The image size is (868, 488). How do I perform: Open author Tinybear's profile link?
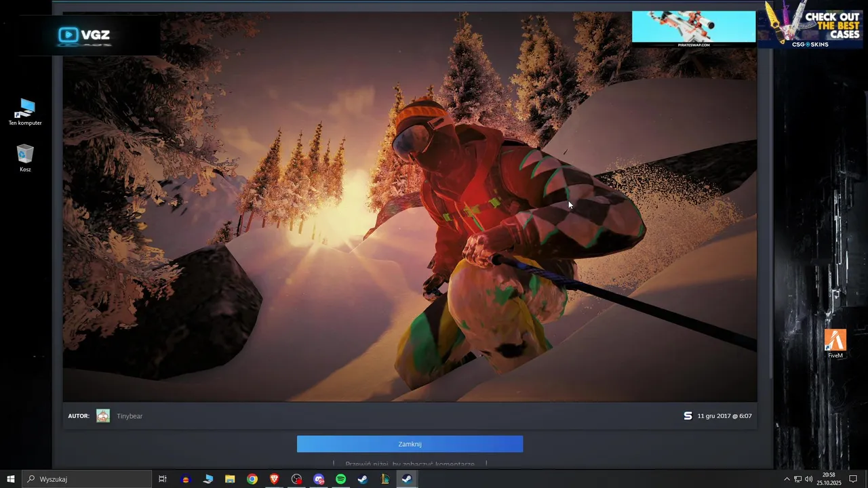pos(130,416)
